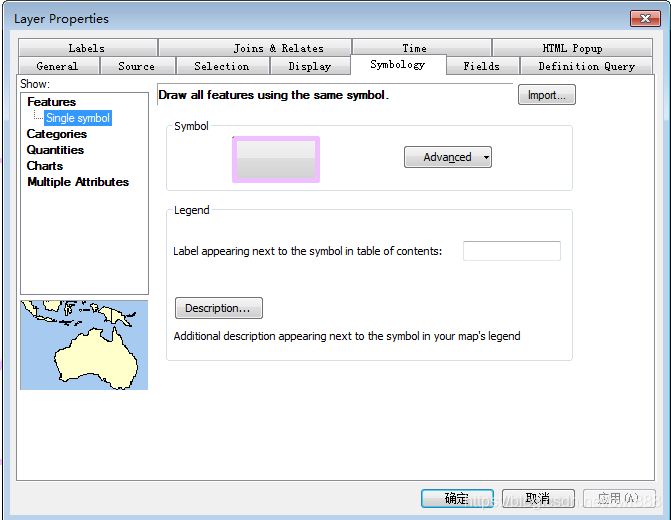Select Multiple Attributes option

[x=78, y=182]
